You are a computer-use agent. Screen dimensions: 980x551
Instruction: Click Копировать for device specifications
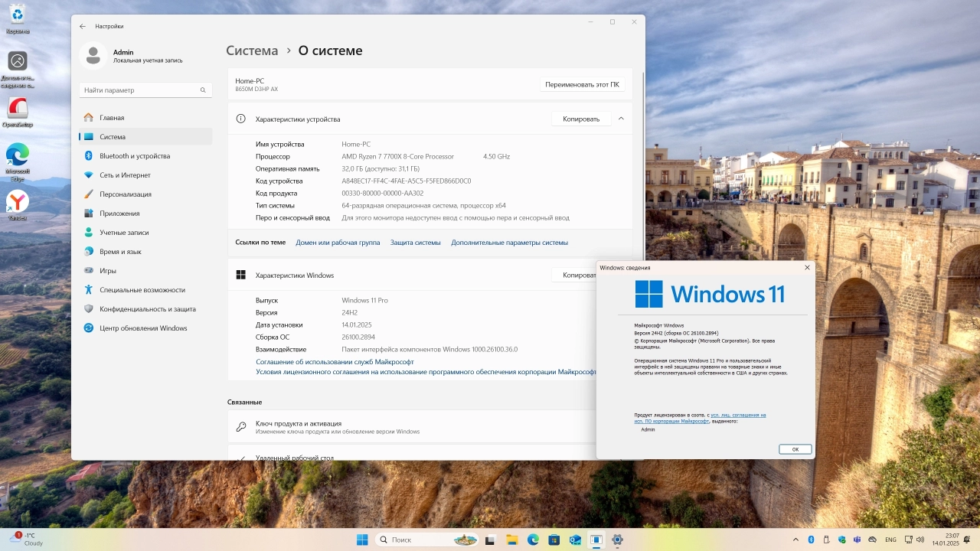coord(581,119)
